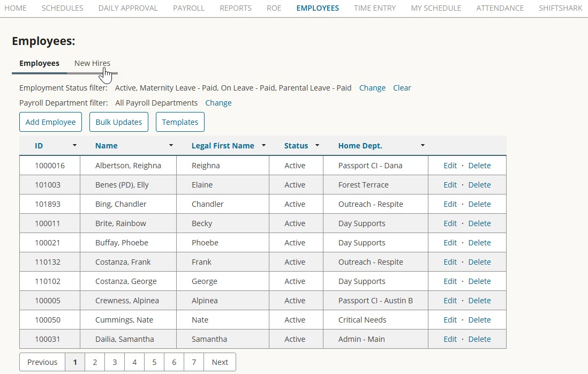
Task: Jump to page 4
Action: coord(134,362)
